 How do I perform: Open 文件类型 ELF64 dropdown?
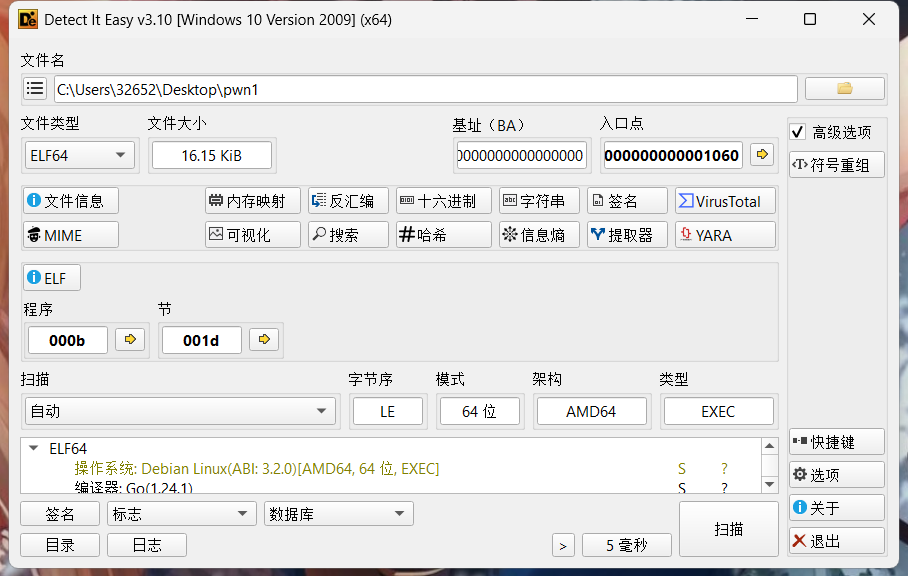coord(79,155)
